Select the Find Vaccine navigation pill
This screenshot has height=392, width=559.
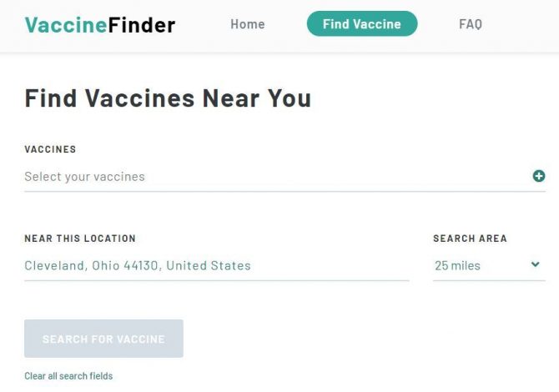tap(362, 24)
